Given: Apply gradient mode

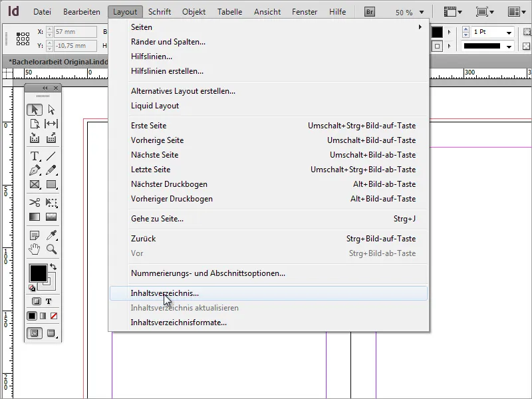Looking at the screenshot, I should click(x=43, y=316).
